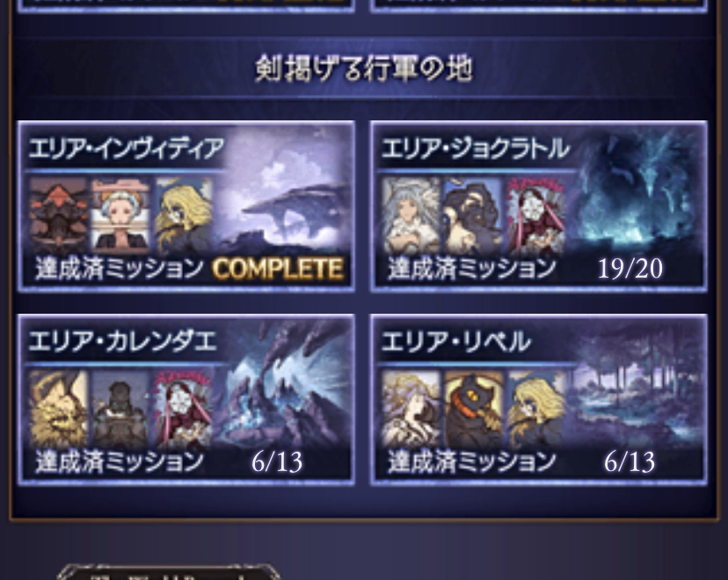Screen dimensions: 728x580
Task: Select the エリア・リベル area title
Action: pyautogui.click(x=455, y=342)
